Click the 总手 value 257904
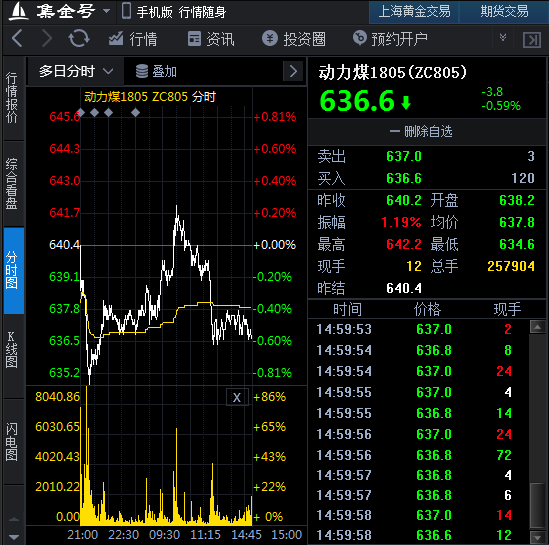The image size is (549, 545). coord(511,266)
